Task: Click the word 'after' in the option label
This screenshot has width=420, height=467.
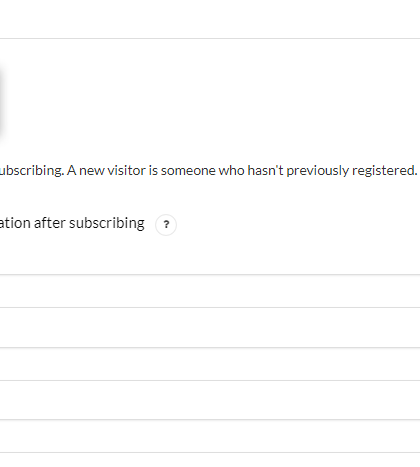Action: click(x=50, y=223)
